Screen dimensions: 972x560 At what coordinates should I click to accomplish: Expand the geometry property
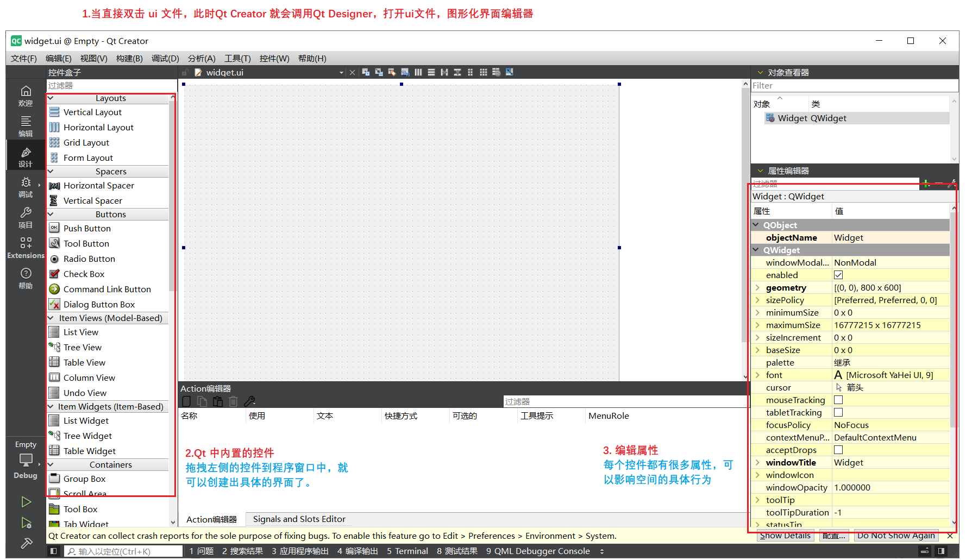(x=757, y=288)
